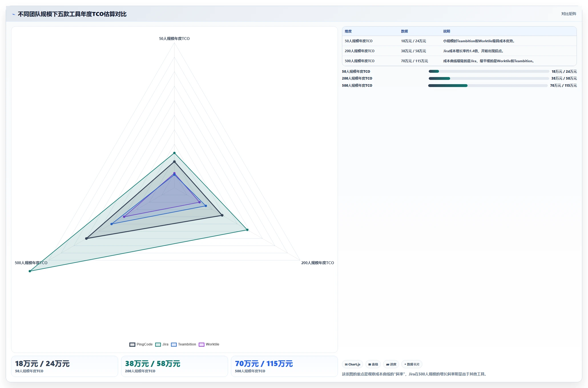Click the 50人规模年度TCO radar axis label

click(174, 39)
